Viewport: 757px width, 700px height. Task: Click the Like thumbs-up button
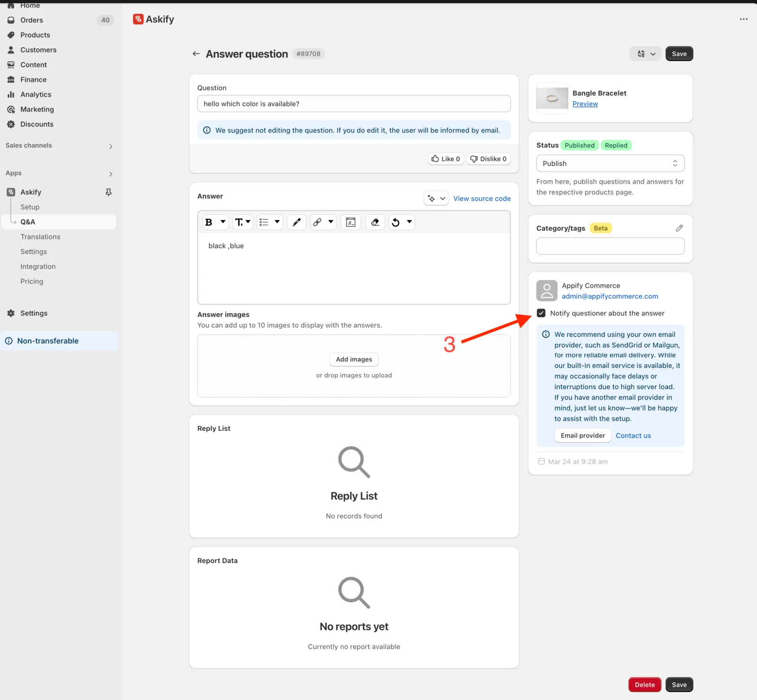[446, 159]
